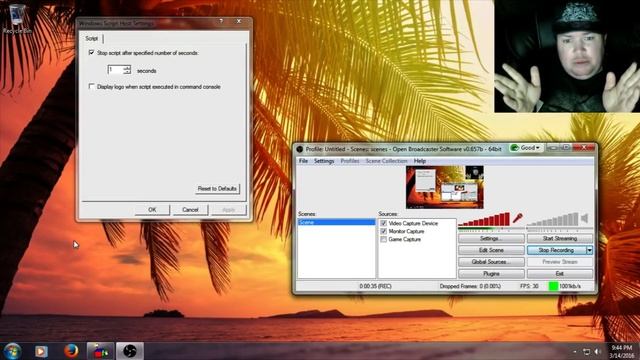Viewport: 640px width, 360px height.
Task: Select 'Monitor Capture' source label
Action: (406, 231)
